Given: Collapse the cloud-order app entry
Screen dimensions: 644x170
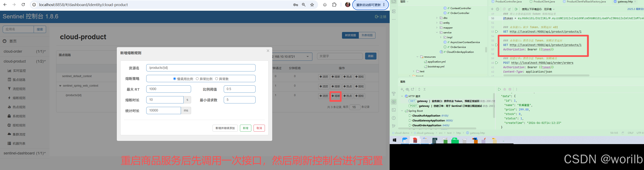Looking at the screenshot, I should [25, 51].
